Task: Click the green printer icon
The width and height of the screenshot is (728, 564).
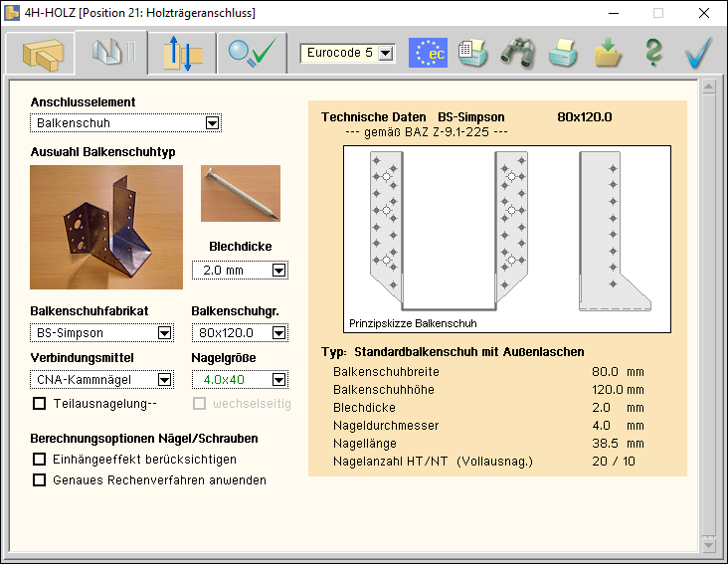Action: pyautogui.click(x=563, y=53)
